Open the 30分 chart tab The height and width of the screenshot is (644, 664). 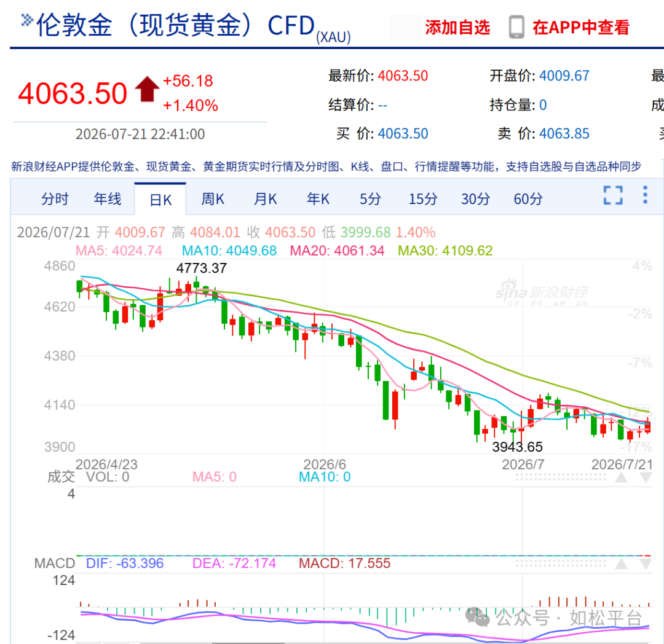tap(475, 198)
